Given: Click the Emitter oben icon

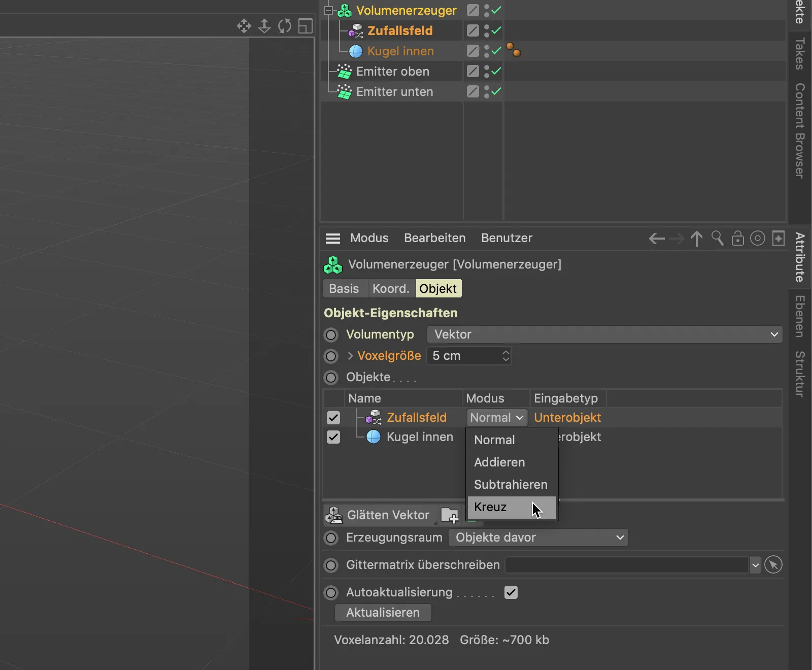Looking at the screenshot, I should 345,72.
